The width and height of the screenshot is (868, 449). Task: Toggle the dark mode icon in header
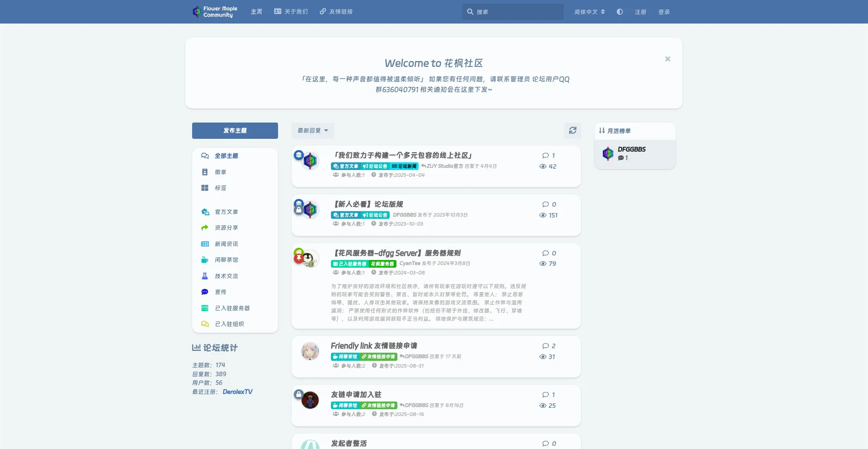[x=619, y=12]
